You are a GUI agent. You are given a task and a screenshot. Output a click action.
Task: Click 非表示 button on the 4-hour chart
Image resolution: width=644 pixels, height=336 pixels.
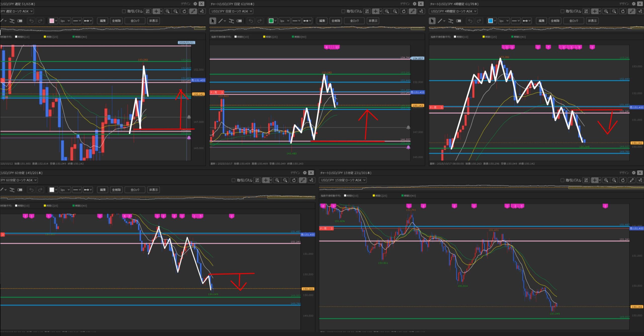pyautogui.click(x=592, y=21)
